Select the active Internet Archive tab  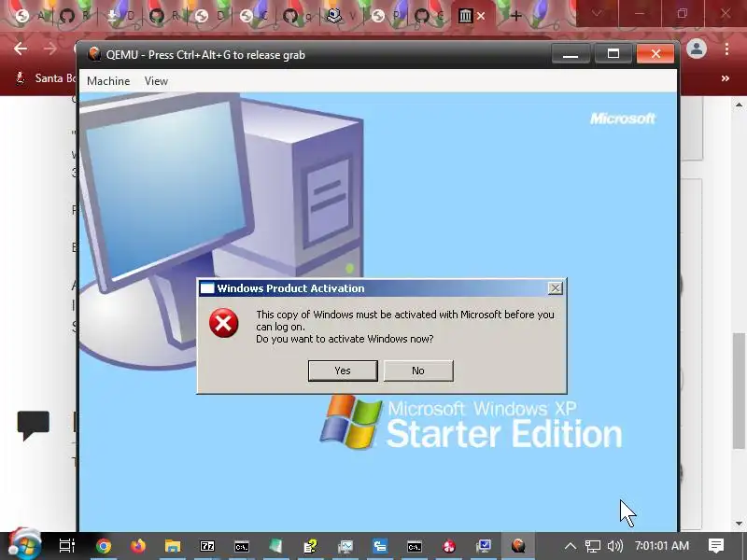tap(465, 16)
